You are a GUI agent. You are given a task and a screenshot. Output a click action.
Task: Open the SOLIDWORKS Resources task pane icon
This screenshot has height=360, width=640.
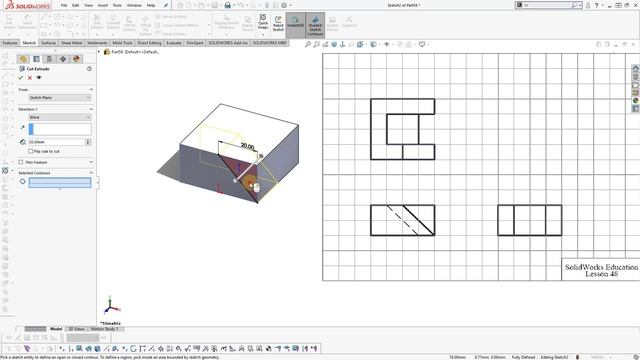[x=635, y=68]
